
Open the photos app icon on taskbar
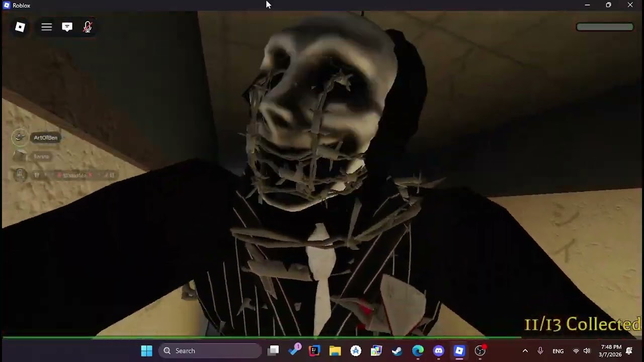(376, 351)
